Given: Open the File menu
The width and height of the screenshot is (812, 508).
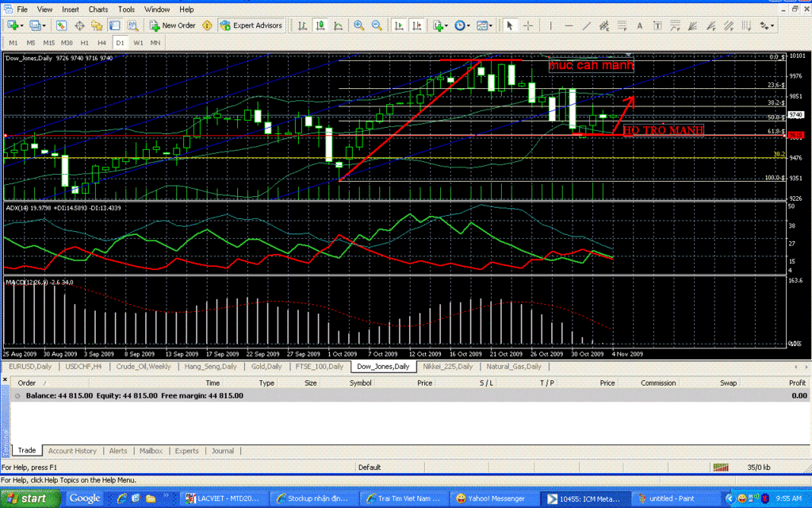Looking at the screenshot, I should point(22,10).
